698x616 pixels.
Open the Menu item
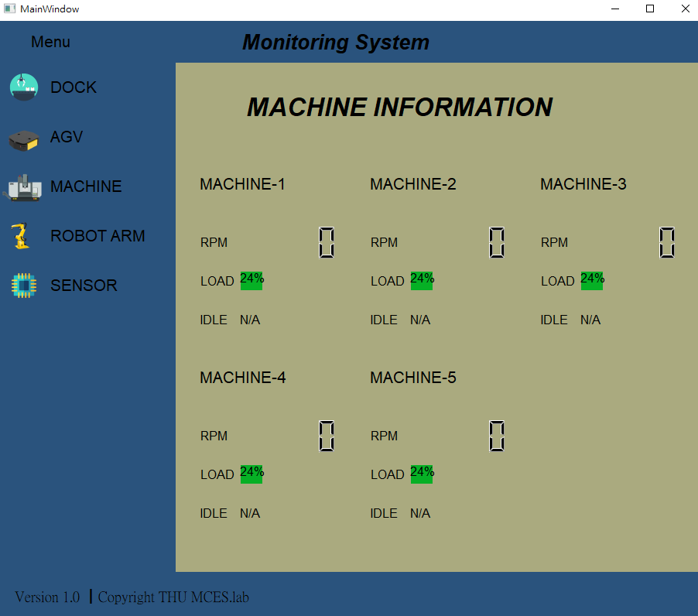tap(50, 41)
